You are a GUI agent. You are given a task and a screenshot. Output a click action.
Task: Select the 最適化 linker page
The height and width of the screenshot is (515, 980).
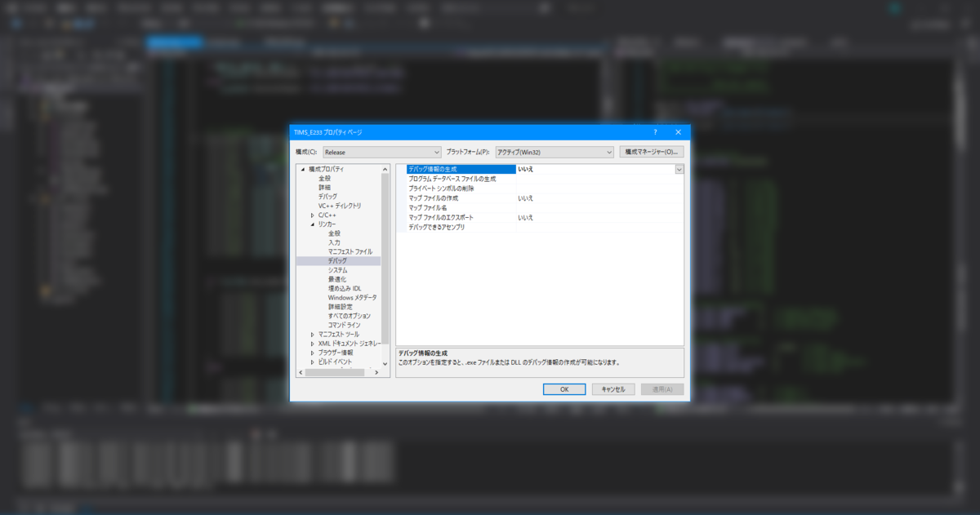tap(337, 279)
